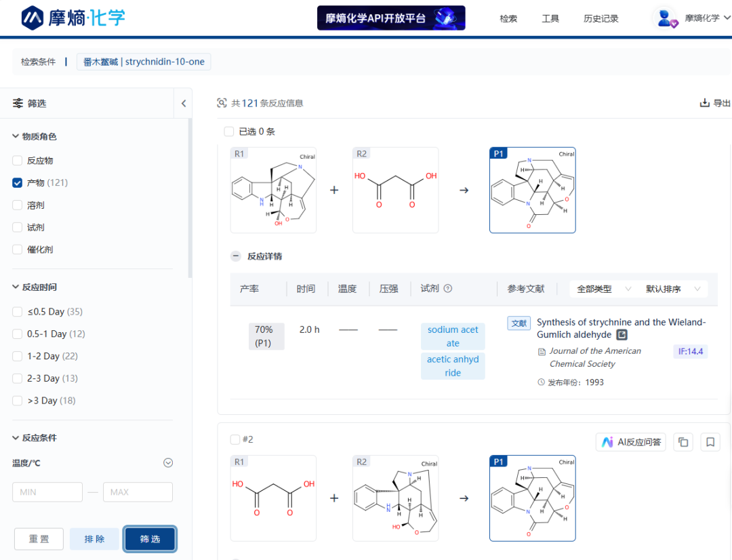Viewport: 732px width, 560px height.
Task: Open the 检索 menu item
Action: point(508,18)
